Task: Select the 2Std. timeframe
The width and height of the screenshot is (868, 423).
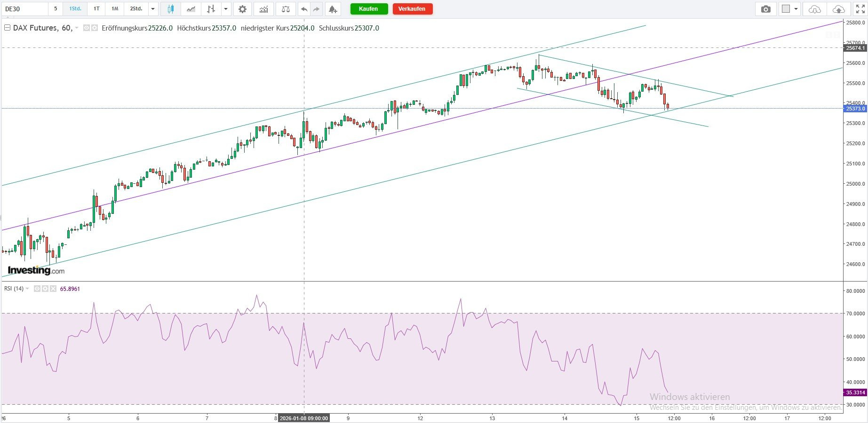Action: (136, 9)
